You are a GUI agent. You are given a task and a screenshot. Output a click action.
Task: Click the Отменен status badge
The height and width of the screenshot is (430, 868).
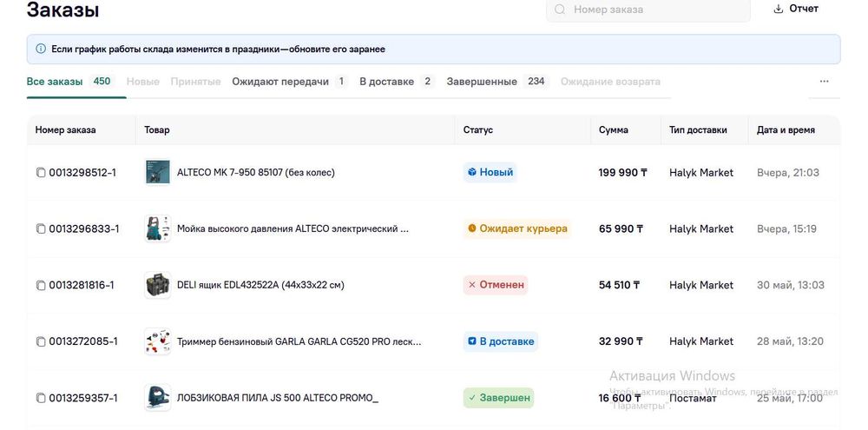(x=496, y=285)
